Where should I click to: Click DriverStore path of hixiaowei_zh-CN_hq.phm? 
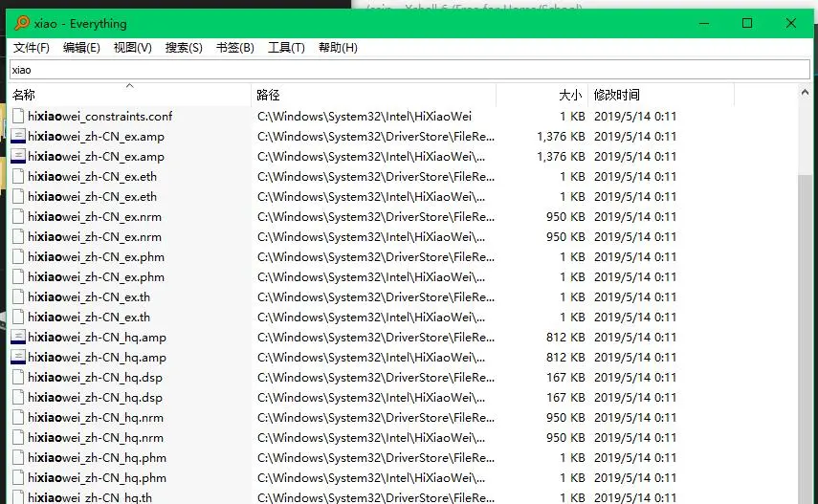[x=376, y=458]
